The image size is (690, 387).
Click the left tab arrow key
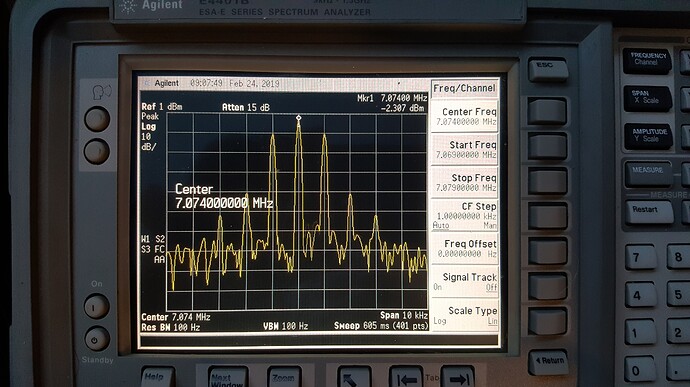[x=406, y=378]
